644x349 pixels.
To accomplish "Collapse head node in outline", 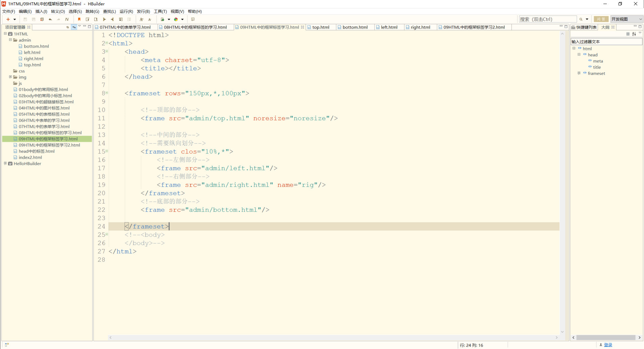I will (x=579, y=54).
